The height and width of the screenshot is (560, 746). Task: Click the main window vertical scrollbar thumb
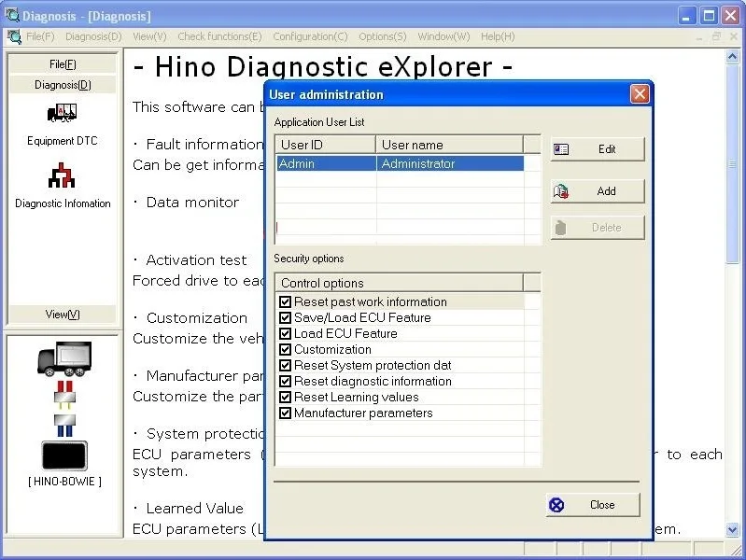(x=732, y=164)
